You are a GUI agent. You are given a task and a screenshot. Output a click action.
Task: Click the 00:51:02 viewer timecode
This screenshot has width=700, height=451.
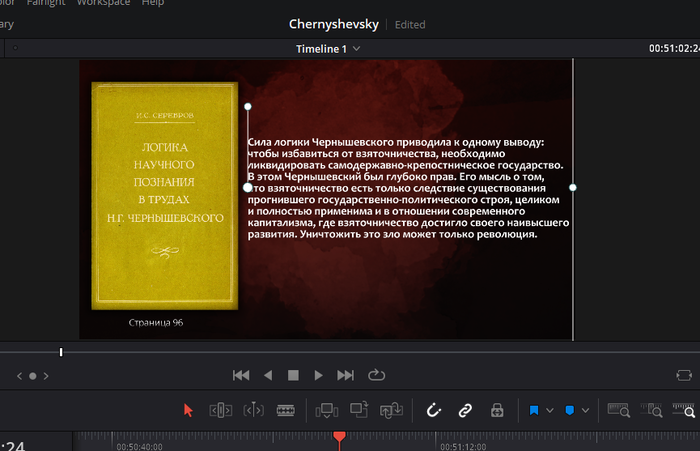point(674,48)
